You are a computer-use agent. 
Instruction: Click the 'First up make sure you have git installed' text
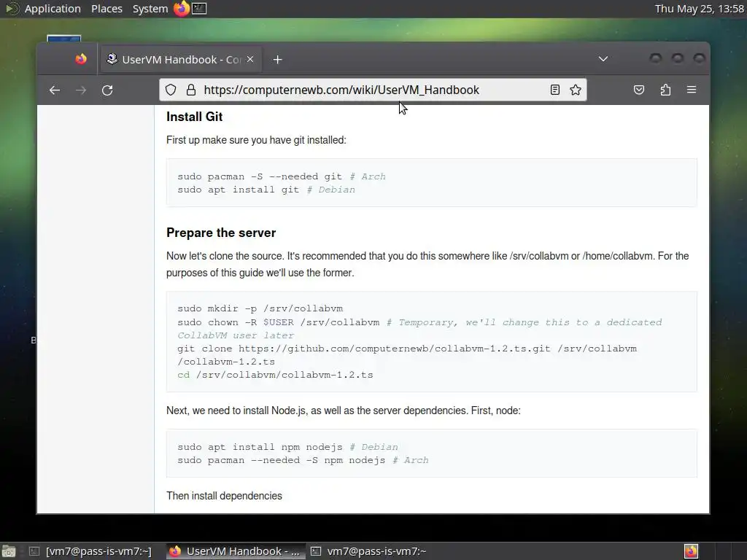[x=256, y=140]
